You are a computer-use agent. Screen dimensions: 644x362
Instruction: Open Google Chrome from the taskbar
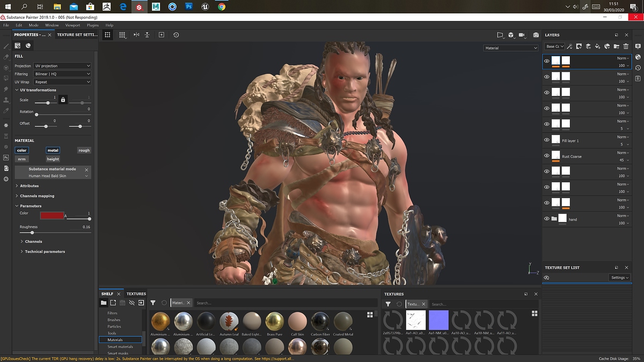click(x=222, y=6)
